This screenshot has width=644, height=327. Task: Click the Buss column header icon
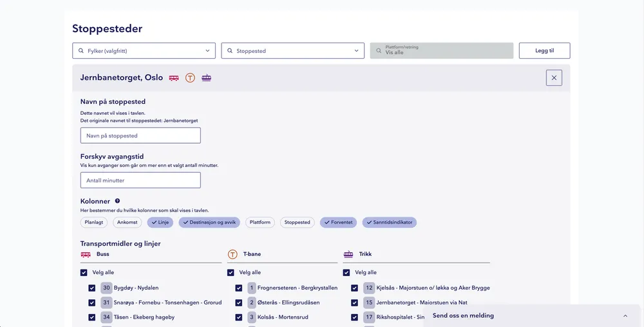click(86, 254)
